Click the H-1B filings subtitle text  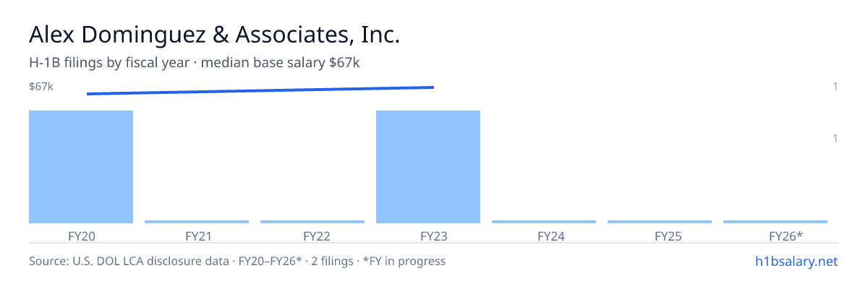195,63
